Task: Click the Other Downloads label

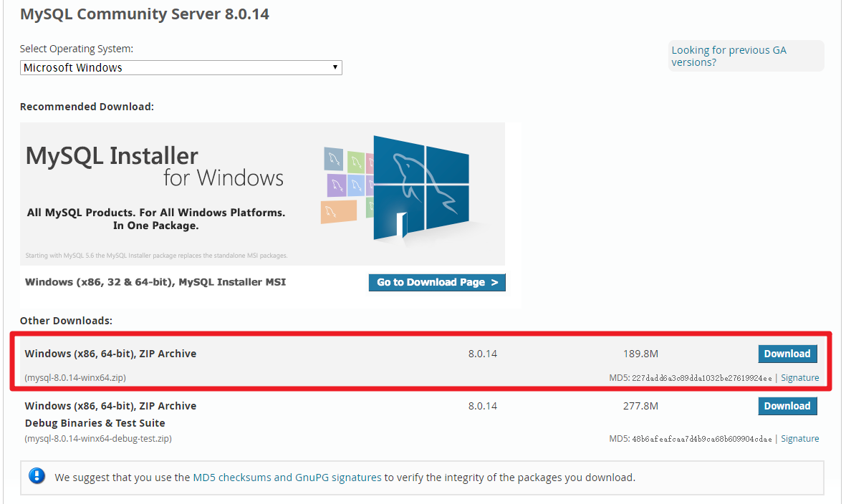Action: point(67,321)
